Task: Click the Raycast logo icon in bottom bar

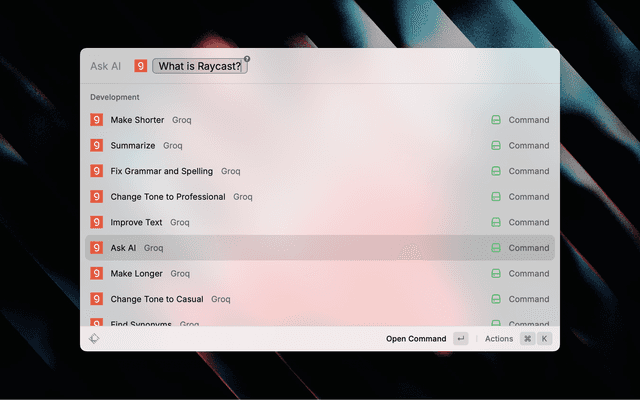Action: point(94,339)
